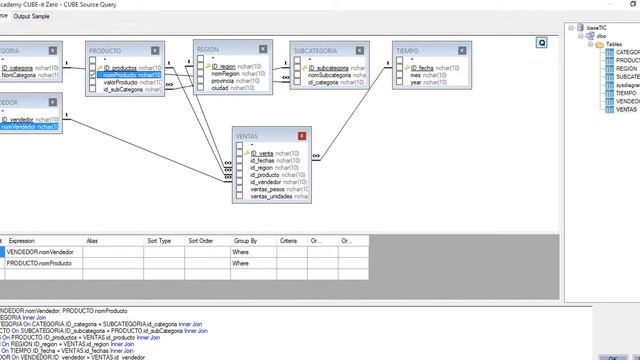This screenshot has width=640, height=360.
Task: Open Group By cell for PRODUCTO.nomProducto row
Action: 253,263
